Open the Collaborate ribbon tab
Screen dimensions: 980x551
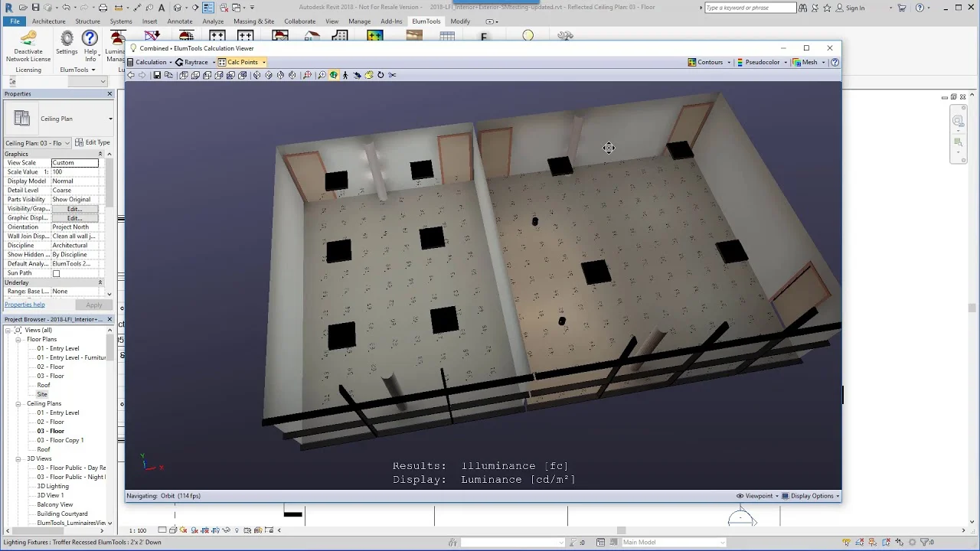[299, 21]
